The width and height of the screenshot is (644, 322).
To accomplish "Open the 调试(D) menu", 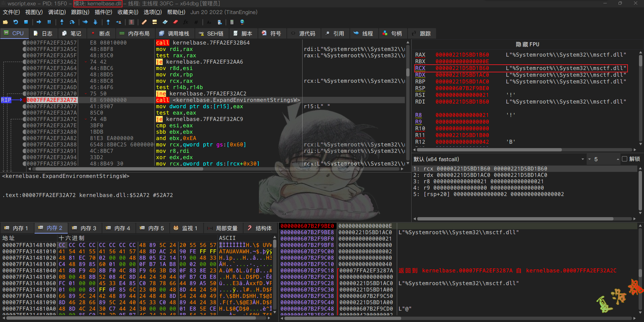I will 57,12.
